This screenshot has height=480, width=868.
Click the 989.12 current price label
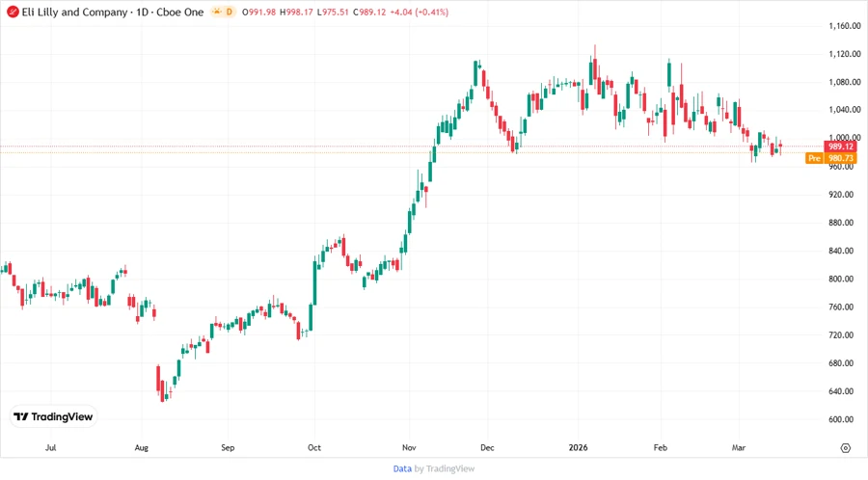point(840,147)
